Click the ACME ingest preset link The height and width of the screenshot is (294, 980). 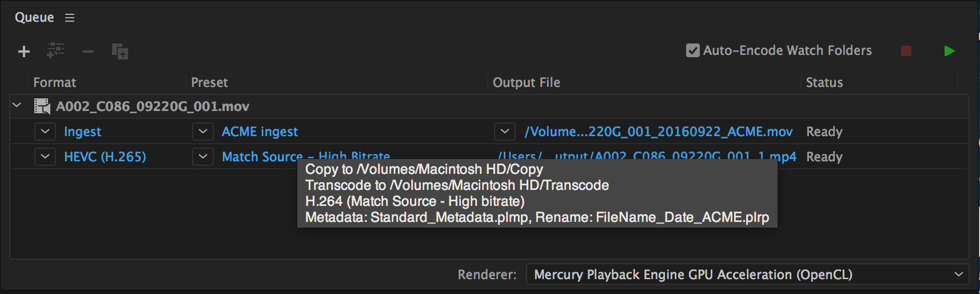[x=260, y=132]
